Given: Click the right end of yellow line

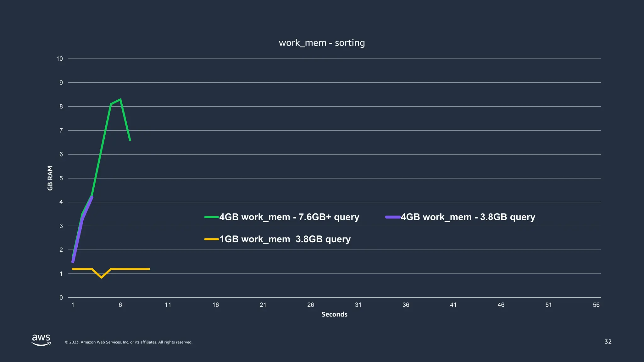Looking at the screenshot, I should [x=149, y=269].
